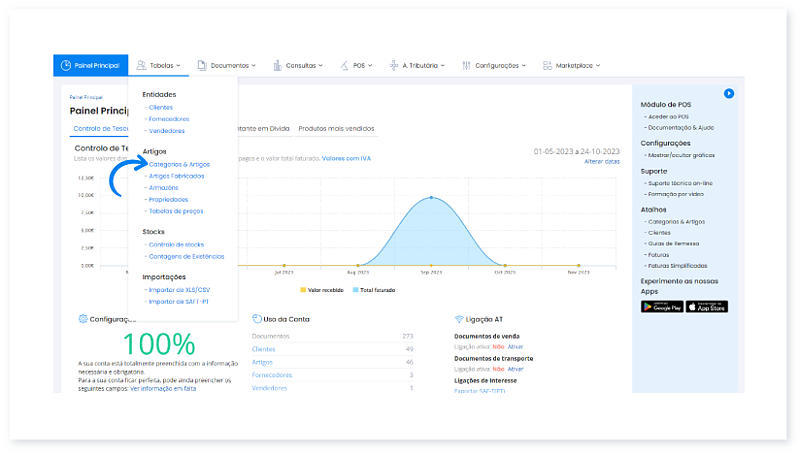Toggle Total faturado series in chart legend

click(376, 290)
